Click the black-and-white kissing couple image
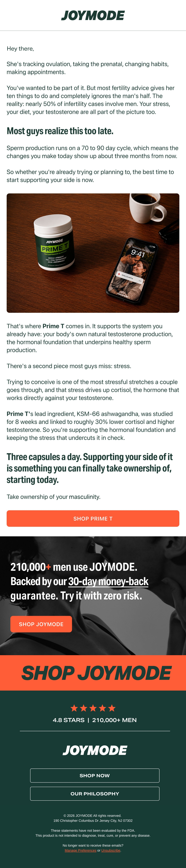This screenshot has width=186, height=868. tap(93, 596)
